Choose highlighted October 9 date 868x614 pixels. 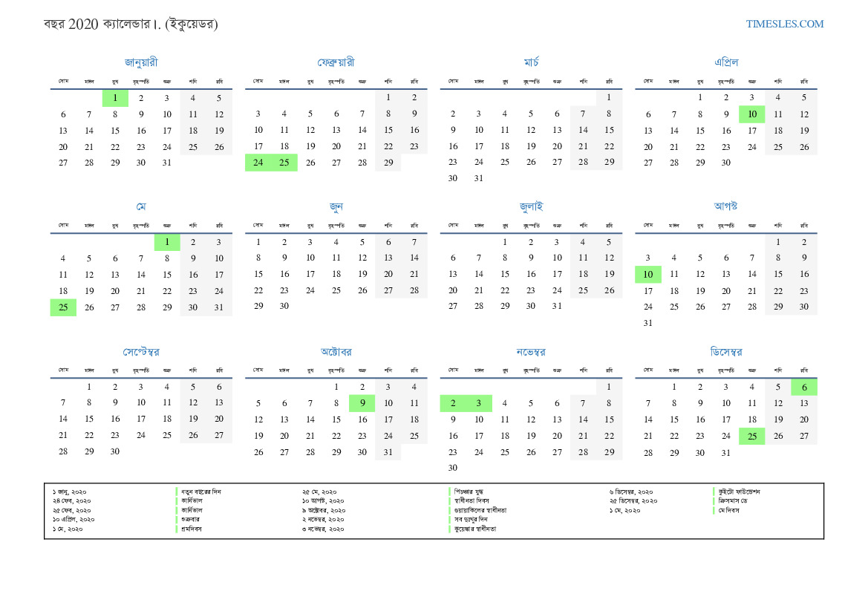coord(362,404)
